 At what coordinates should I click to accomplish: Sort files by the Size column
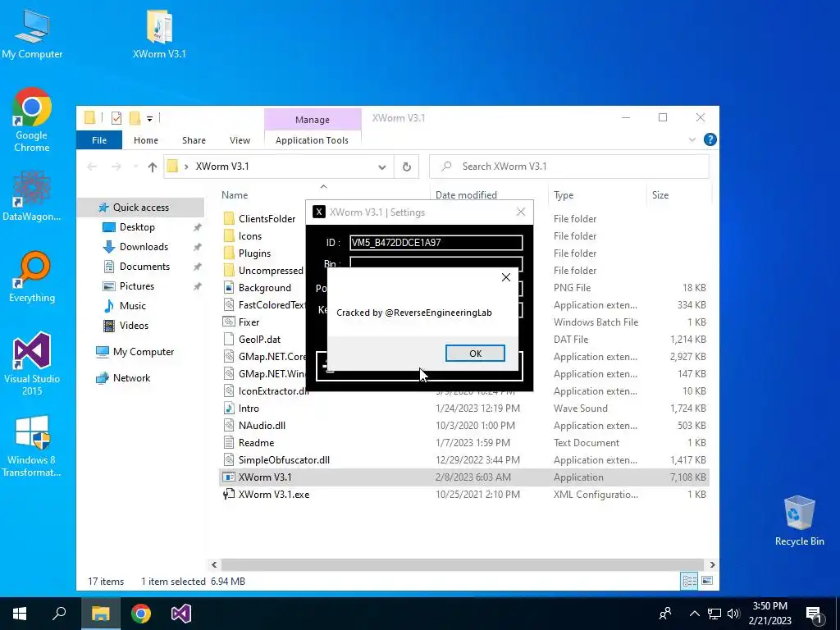pos(660,195)
